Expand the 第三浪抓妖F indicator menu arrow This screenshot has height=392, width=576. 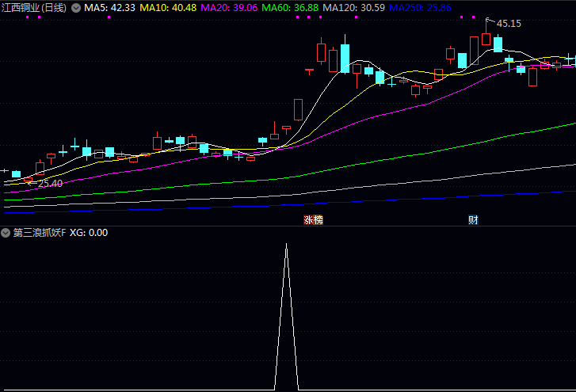[6, 233]
